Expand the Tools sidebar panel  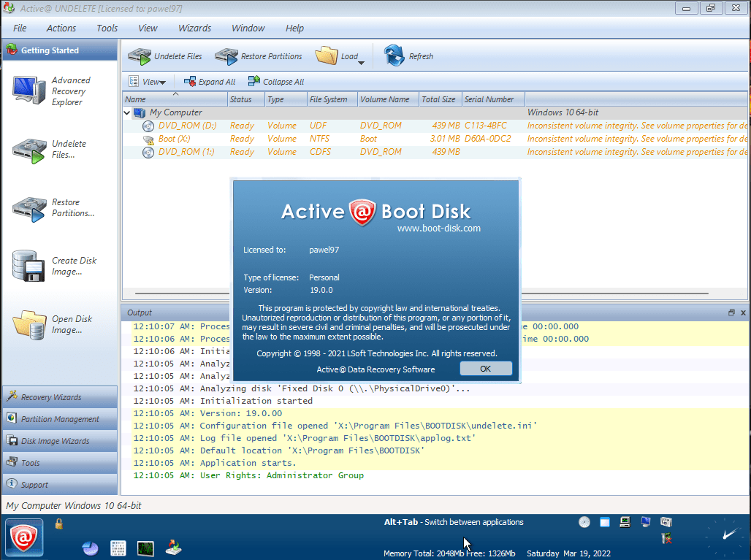click(x=60, y=463)
